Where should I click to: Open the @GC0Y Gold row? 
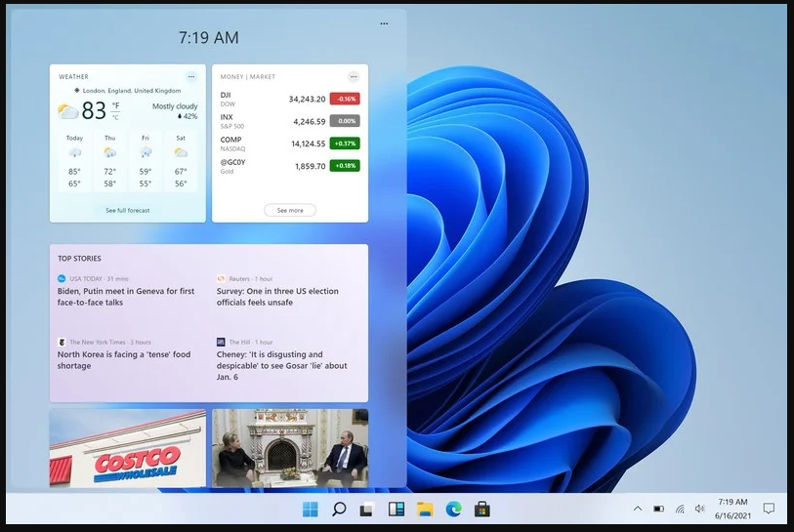[290, 166]
